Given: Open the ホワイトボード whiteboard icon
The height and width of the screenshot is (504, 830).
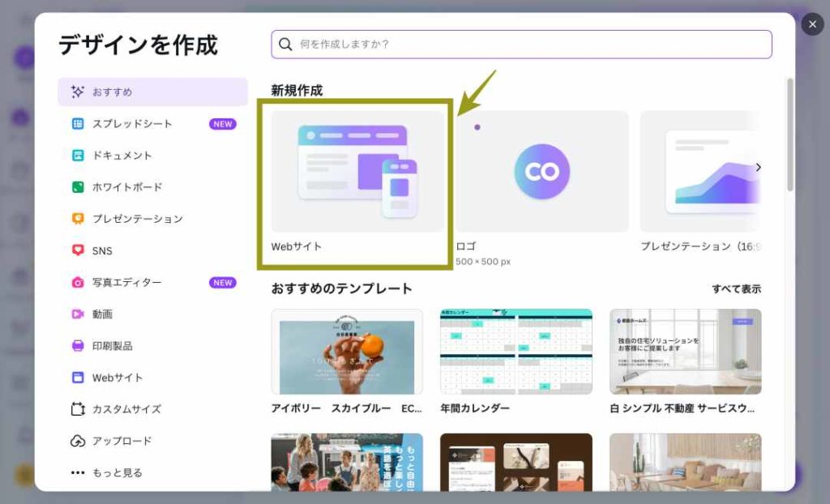Looking at the screenshot, I should [x=78, y=187].
